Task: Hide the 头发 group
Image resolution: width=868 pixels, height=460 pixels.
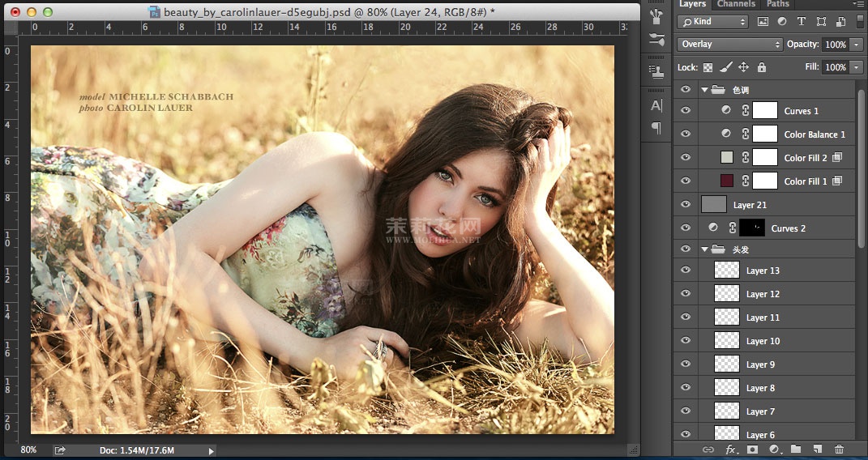Action: pos(686,249)
